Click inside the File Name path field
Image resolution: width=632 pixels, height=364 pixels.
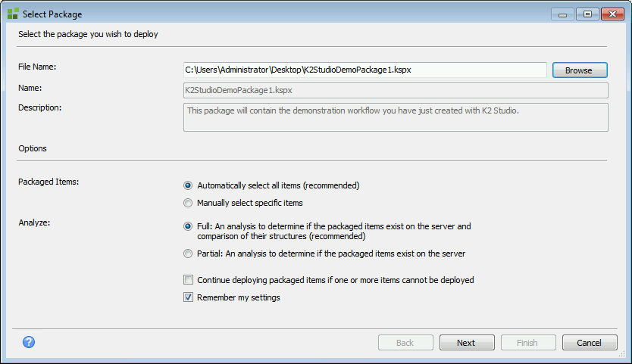(364, 70)
